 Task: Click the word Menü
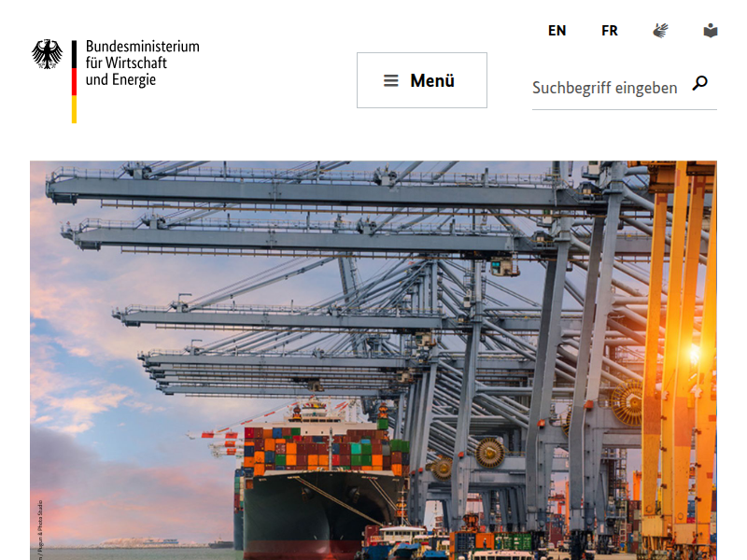(x=432, y=80)
